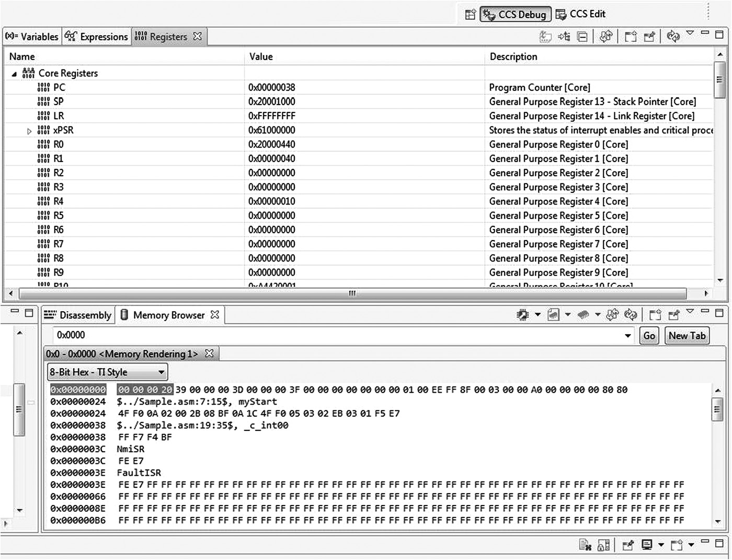732x560 pixels.
Task: Refresh the Registers view values
Action: coord(606,37)
